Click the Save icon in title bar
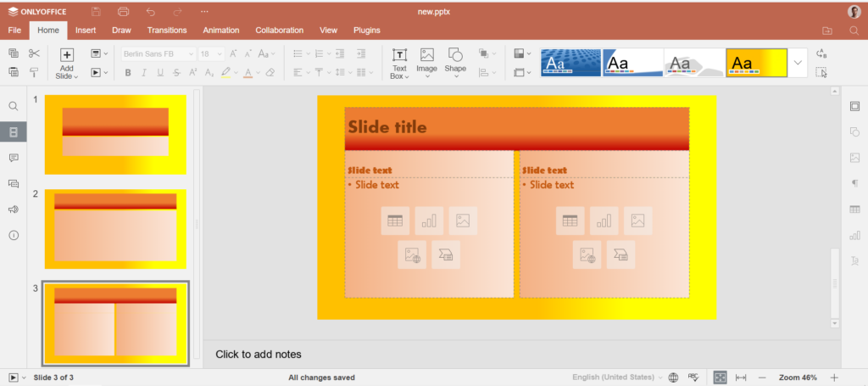Image resolution: width=868 pixels, height=386 pixels. [x=97, y=12]
